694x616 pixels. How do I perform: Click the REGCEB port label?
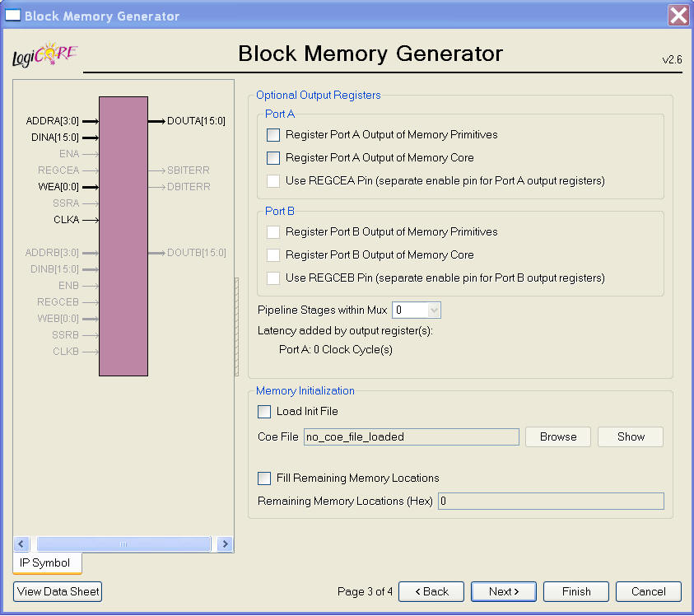click(x=58, y=302)
